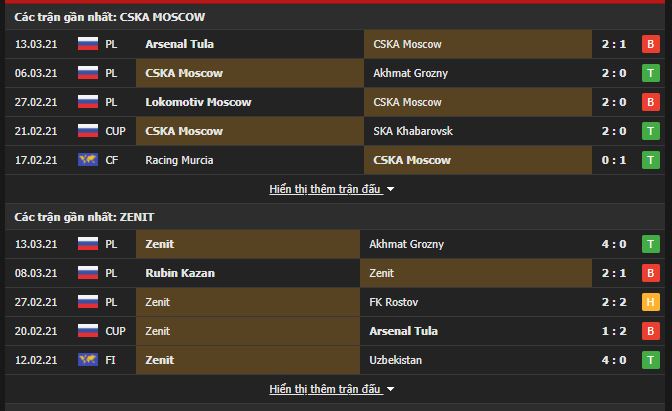
Task: Expand more CSKA Moscow matches via dropdown arrow
Action: (390, 189)
